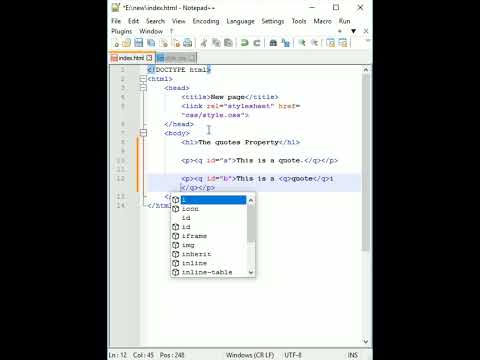The width and height of the screenshot is (480, 360).
Task: Open the Encoding menu
Action: pyautogui.click(x=206, y=21)
